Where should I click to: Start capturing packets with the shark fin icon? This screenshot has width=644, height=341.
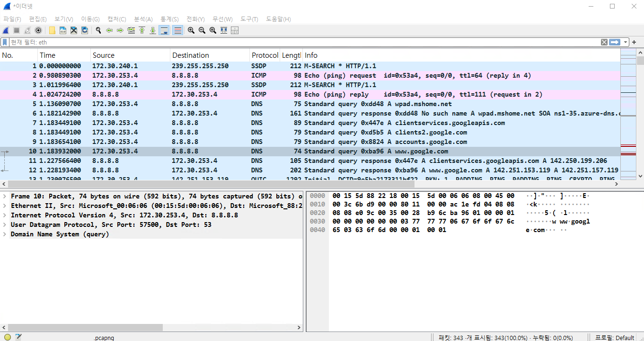tap(6, 30)
